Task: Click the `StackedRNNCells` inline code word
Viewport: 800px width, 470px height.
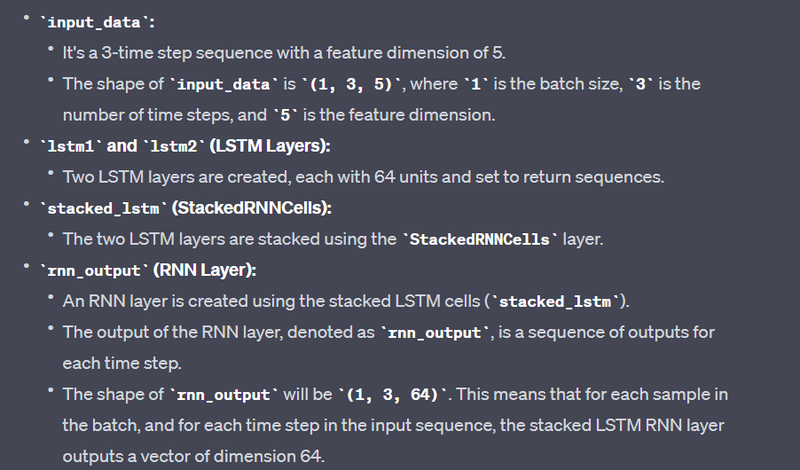Action: [480, 239]
